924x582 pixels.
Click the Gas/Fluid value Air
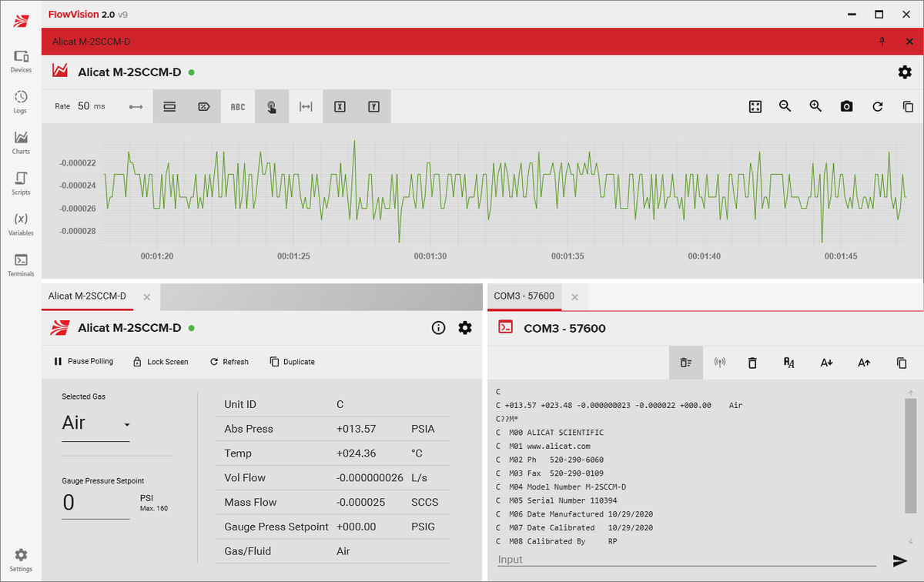click(343, 552)
